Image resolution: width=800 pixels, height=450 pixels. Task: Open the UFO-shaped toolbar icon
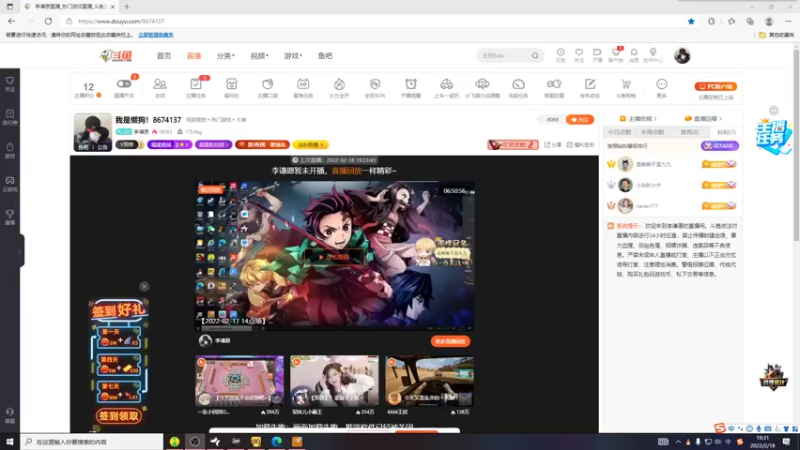[482, 84]
